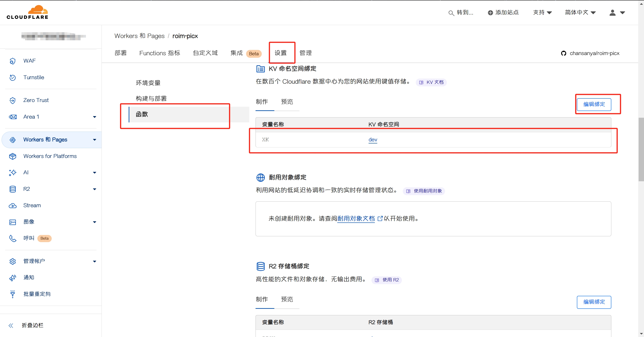644x337 pixels.
Task: Open the 使用耐用对象 docs link
Action: 424,191
